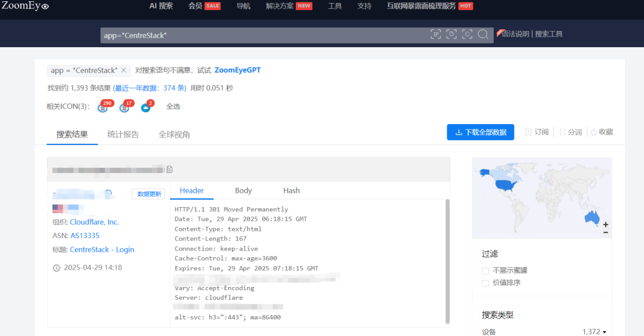Open the AS13335 ASN link

pos(85,236)
